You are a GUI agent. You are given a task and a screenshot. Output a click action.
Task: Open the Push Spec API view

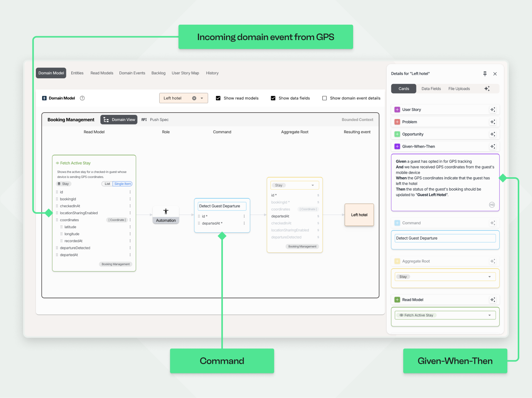click(x=155, y=120)
